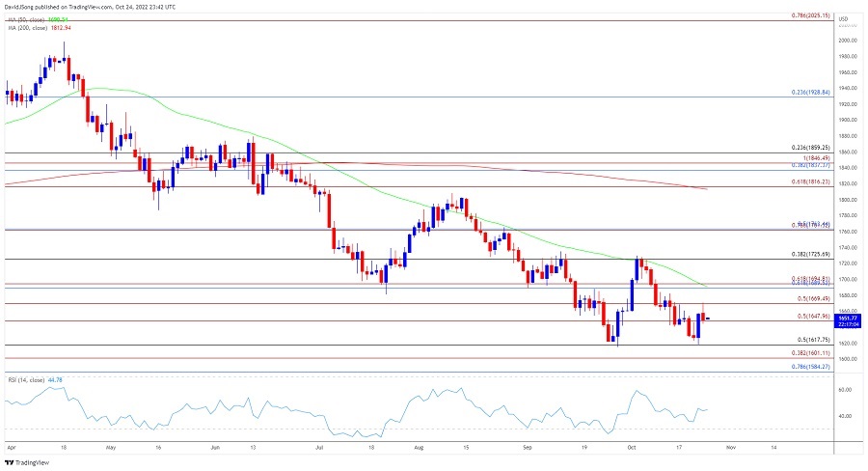Click the 1(1846.49) Fibonacci label
This screenshot has width=868, height=471.
(x=816, y=158)
